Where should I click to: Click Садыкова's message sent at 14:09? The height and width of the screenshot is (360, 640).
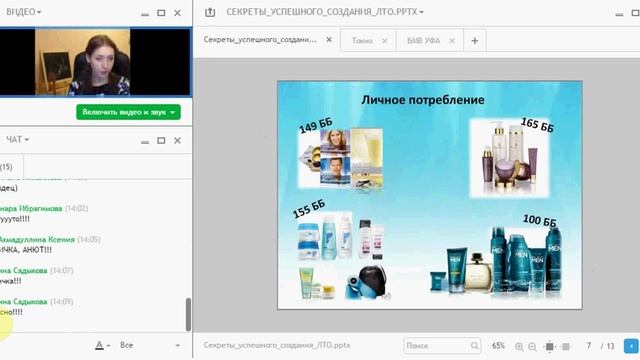(x=36, y=307)
